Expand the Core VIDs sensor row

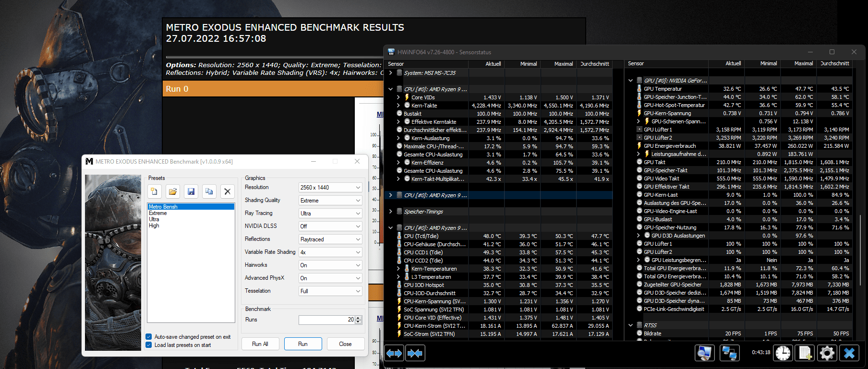click(398, 97)
